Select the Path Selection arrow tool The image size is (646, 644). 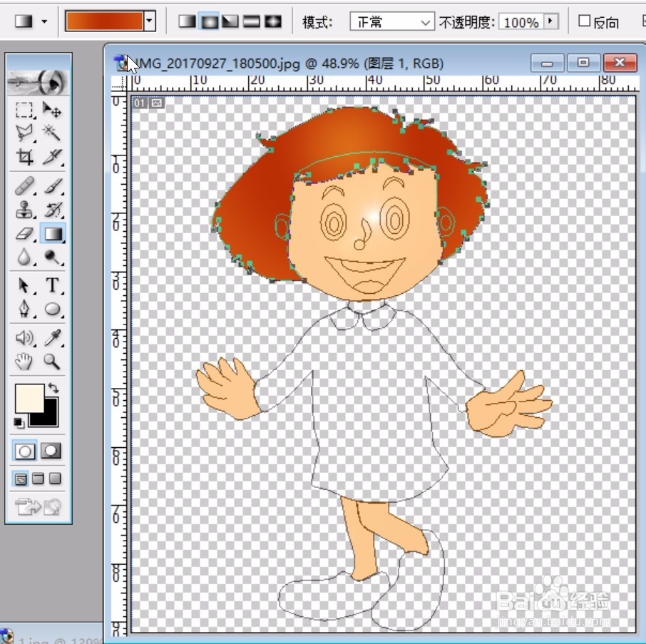pyautogui.click(x=24, y=285)
